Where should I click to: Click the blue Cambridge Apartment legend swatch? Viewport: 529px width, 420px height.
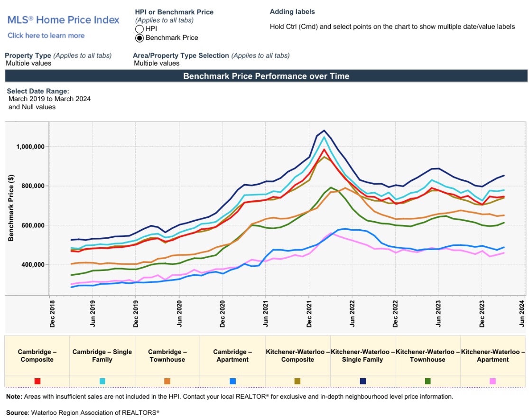coord(232,381)
